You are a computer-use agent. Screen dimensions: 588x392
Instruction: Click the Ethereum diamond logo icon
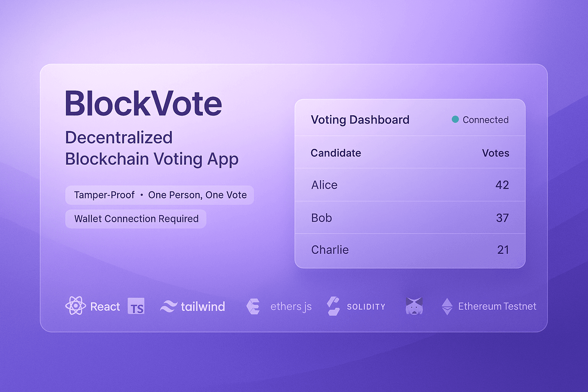tap(447, 306)
